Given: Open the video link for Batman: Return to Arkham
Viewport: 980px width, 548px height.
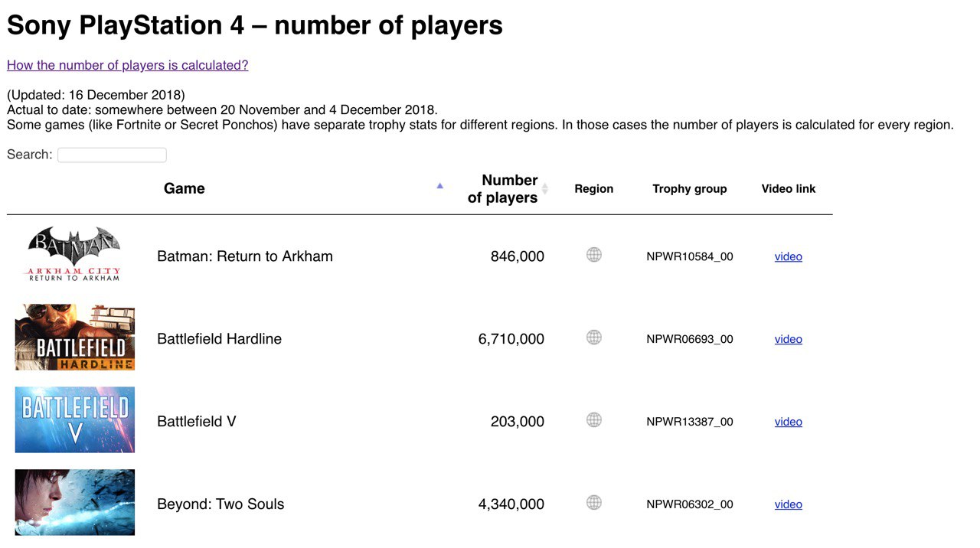Looking at the screenshot, I should [789, 256].
